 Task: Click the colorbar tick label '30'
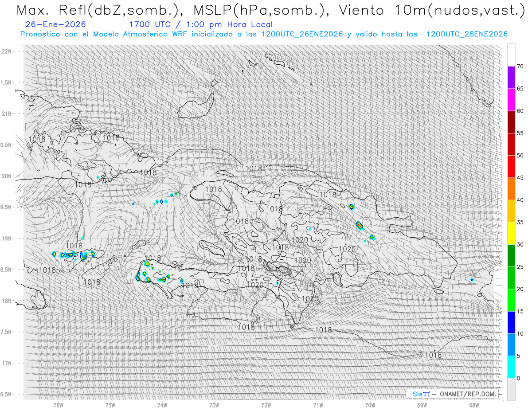[x=520, y=244]
